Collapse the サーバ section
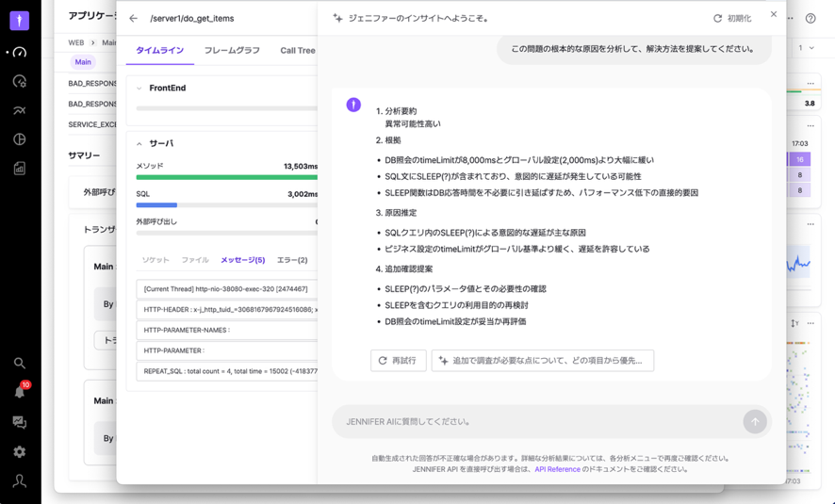This screenshot has width=835, height=504. (x=139, y=144)
